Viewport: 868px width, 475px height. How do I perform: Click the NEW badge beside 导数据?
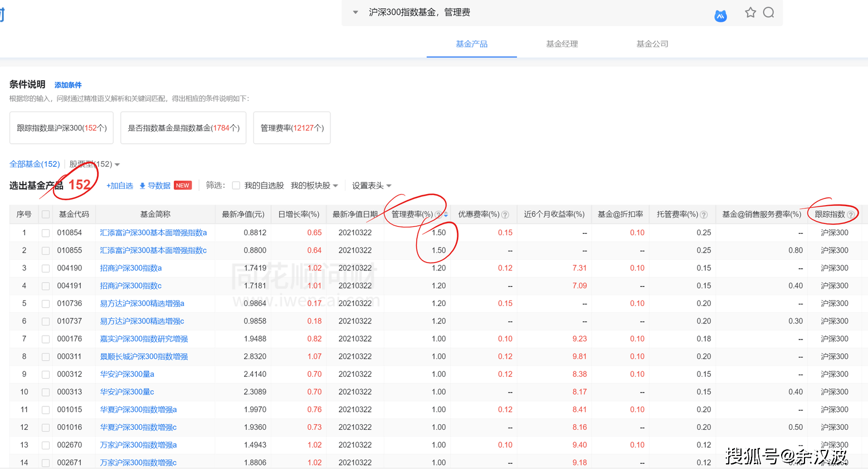point(183,186)
